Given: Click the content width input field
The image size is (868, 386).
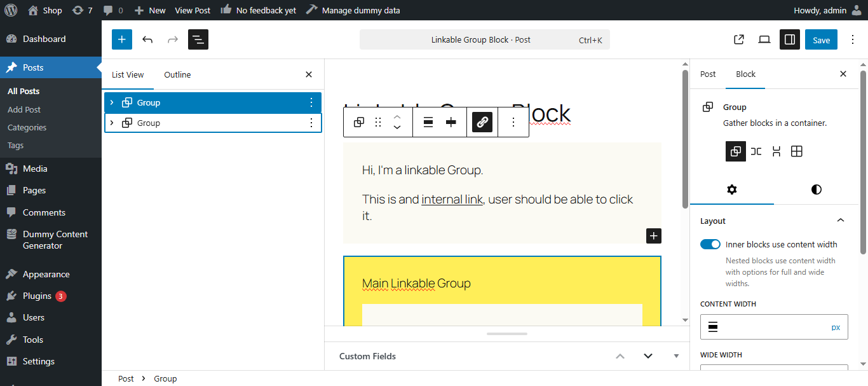Looking at the screenshot, I should click(763, 327).
